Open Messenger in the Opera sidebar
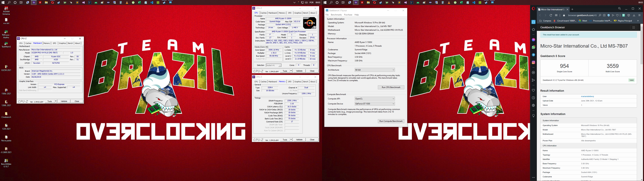The height and width of the screenshot is (181, 644). 533,40
